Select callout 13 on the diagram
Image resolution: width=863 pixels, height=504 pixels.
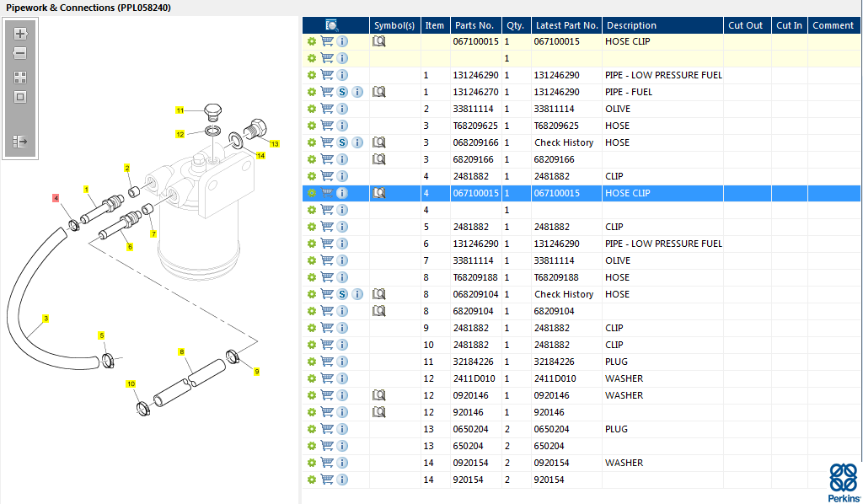(x=275, y=144)
